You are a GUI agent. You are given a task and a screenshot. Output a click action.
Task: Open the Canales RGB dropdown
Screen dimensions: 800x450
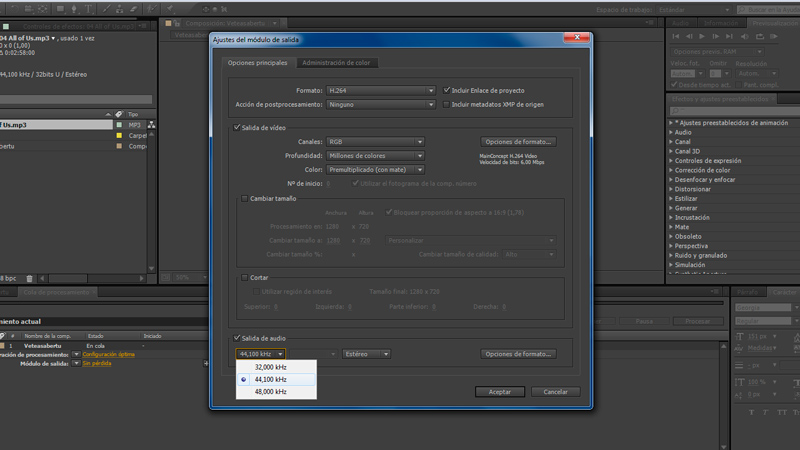click(376, 142)
